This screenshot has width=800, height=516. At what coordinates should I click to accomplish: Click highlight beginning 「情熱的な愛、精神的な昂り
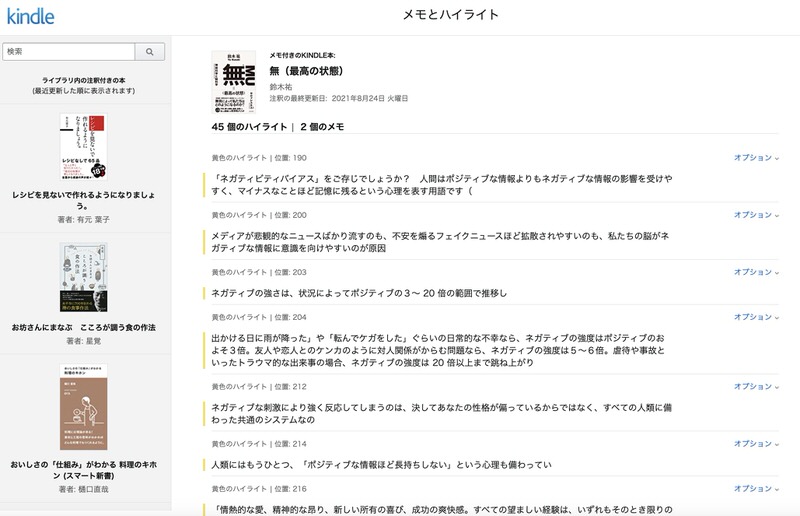(x=442, y=509)
